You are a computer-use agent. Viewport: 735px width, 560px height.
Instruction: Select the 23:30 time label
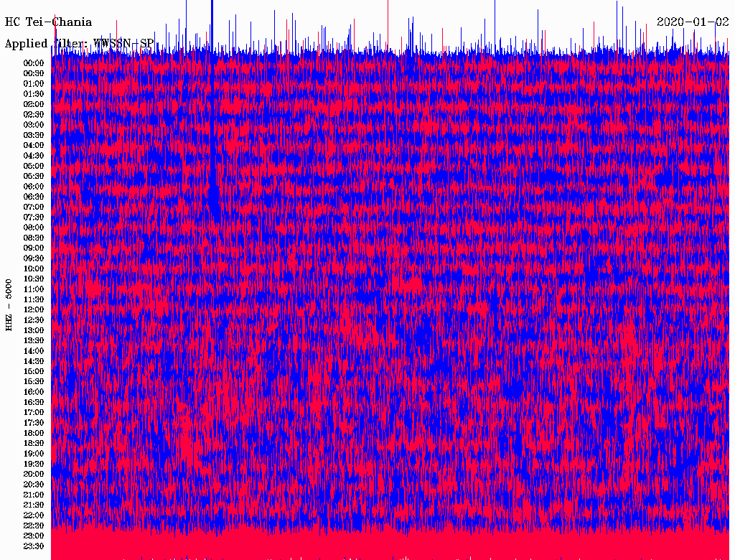pyautogui.click(x=34, y=546)
